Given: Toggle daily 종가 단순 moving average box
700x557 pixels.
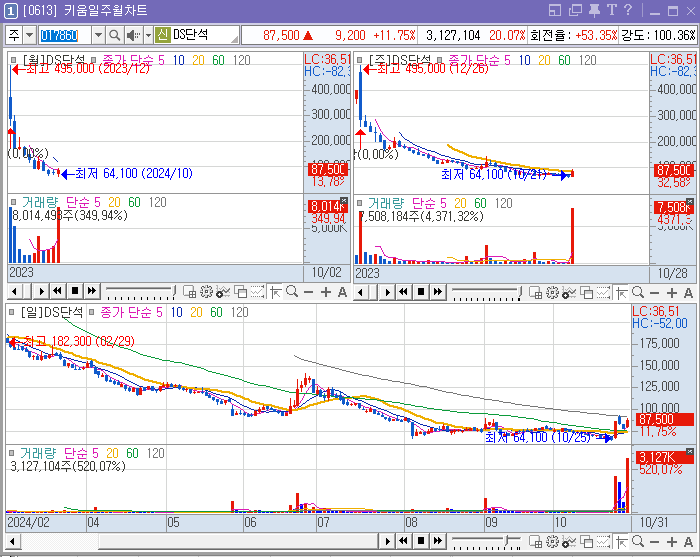Looking at the screenshot, I should tap(92, 312).
